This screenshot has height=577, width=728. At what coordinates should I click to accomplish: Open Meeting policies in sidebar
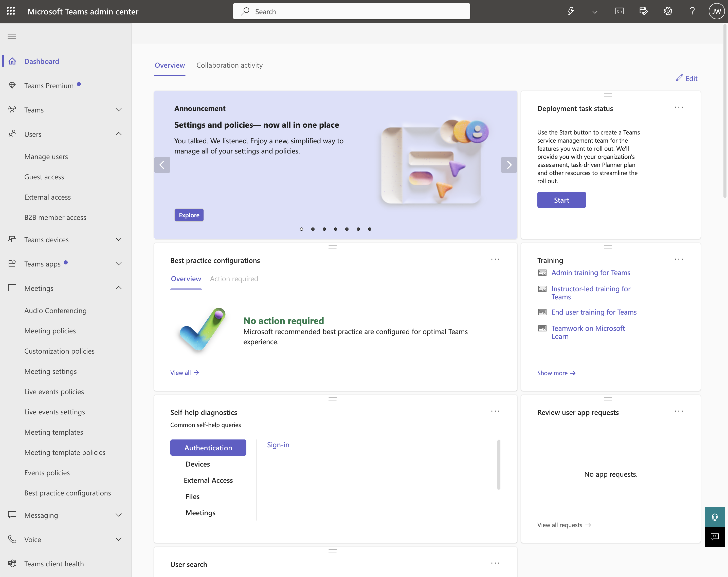pos(50,331)
